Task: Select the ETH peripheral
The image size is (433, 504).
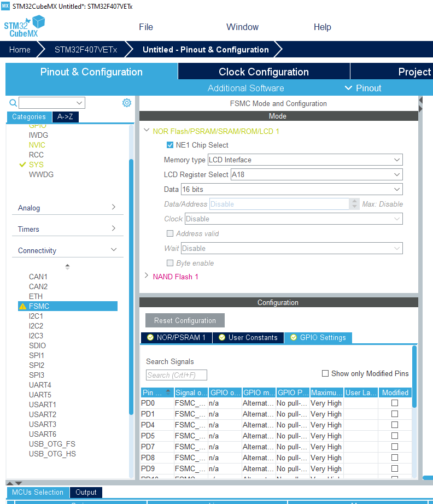Action: [36, 296]
